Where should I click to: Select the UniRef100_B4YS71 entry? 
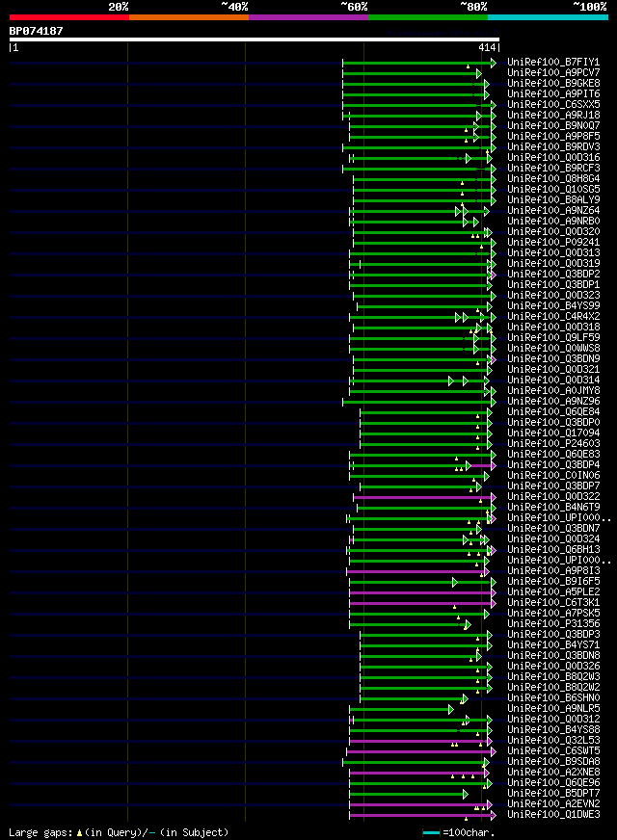[x=553, y=645]
